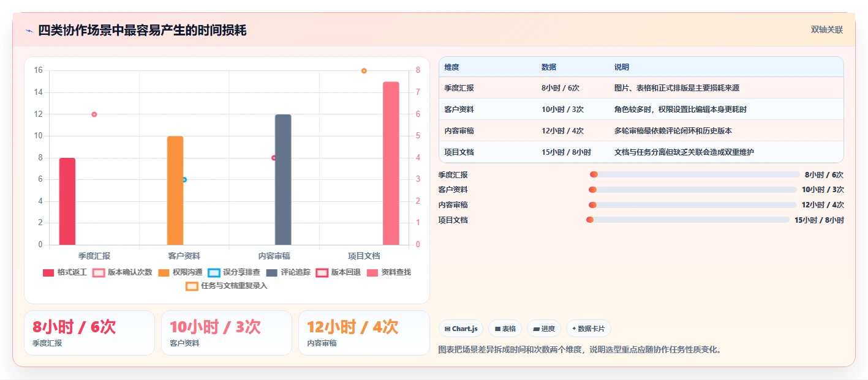The height and width of the screenshot is (380, 868).
Task: Click the 项目文档 x-axis label
Action: 364,256
